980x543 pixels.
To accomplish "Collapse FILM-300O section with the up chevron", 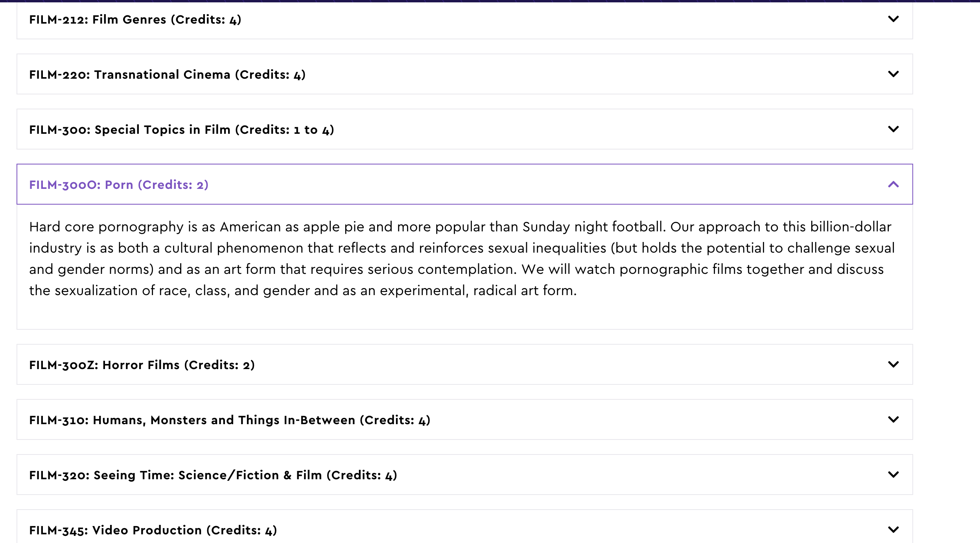I will click(893, 184).
